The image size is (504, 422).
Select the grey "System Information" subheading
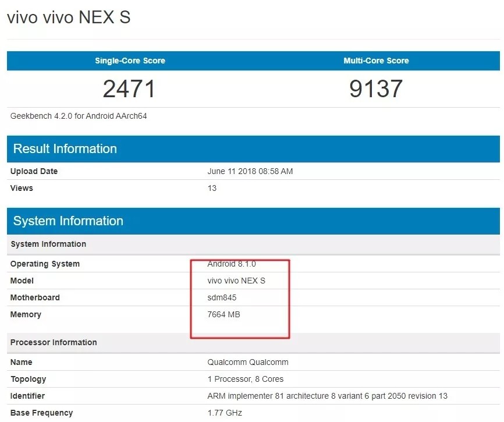48,244
